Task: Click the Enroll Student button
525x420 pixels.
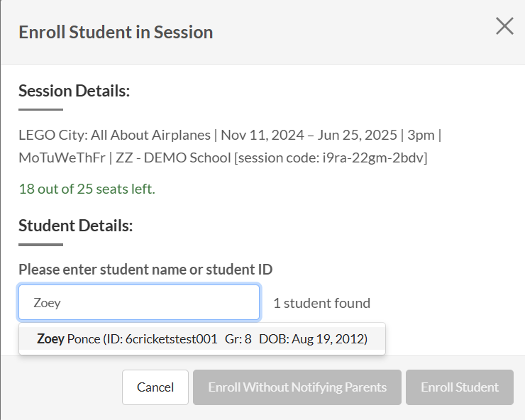Action: point(459,387)
